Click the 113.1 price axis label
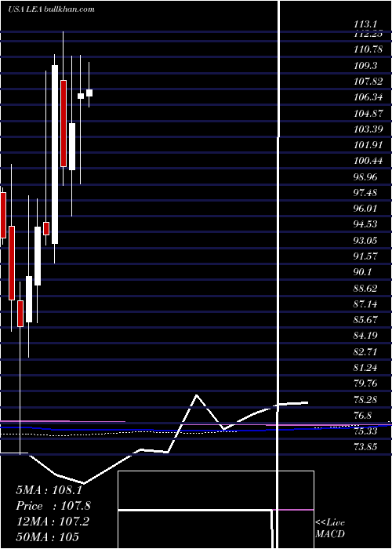The height and width of the screenshot is (549, 392). pos(365,24)
